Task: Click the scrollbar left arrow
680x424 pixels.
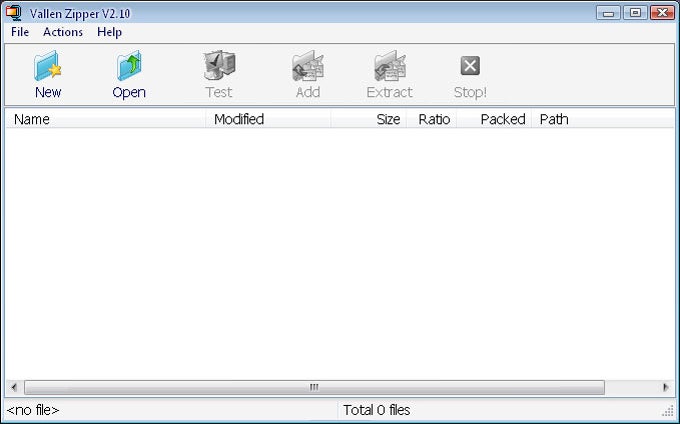Action: point(14,387)
